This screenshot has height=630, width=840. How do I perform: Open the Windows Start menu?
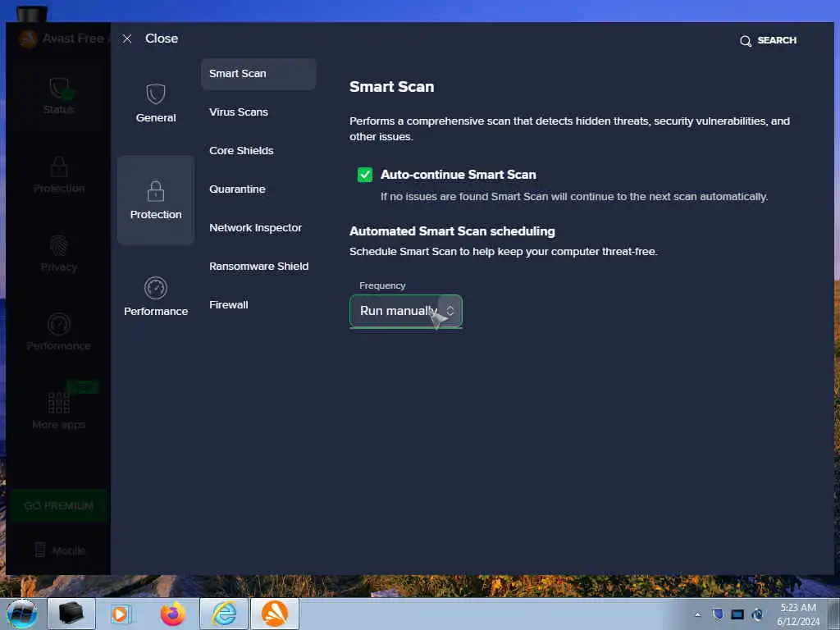tap(22, 614)
